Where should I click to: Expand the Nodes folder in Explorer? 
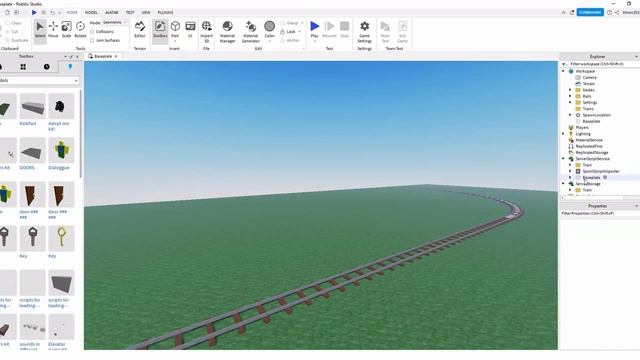(x=570, y=90)
